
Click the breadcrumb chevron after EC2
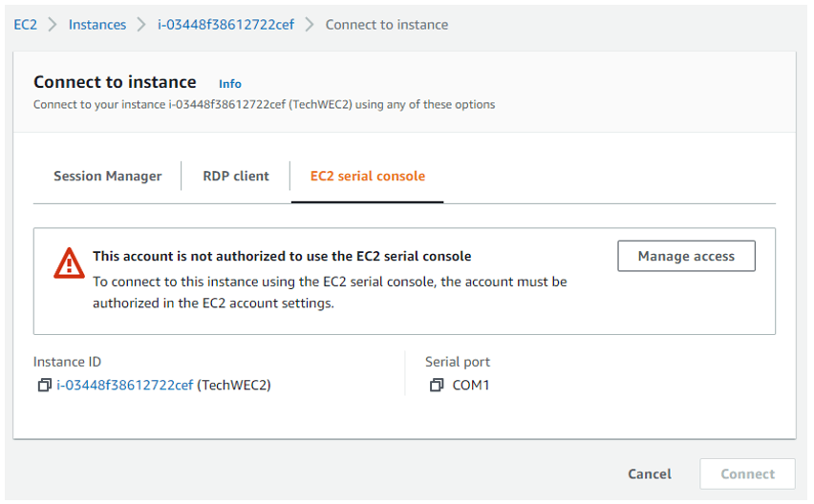(54, 25)
